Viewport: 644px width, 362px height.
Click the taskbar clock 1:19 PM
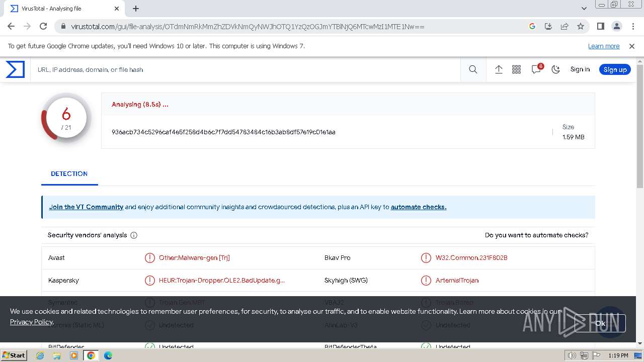pos(618,355)
